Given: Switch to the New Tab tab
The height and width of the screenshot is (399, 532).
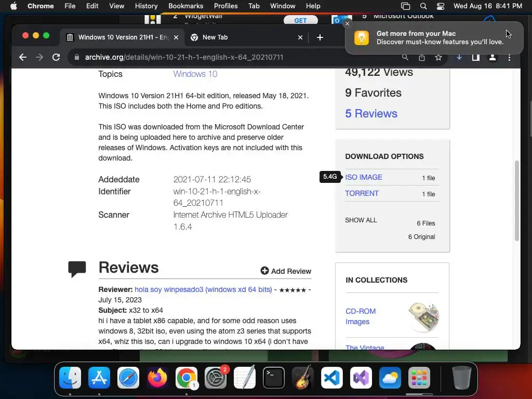Looking at the screenshot, I should (x=246, y=37).
